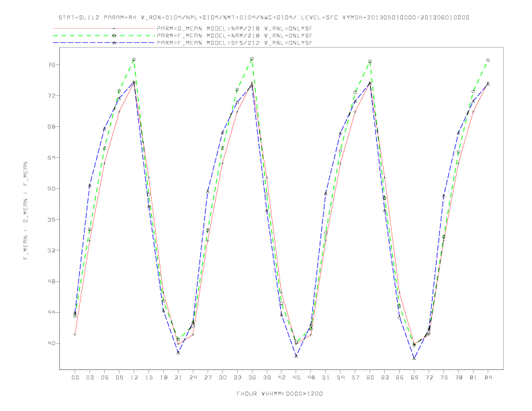
Task: Click the vertical axis label F_MEAN | O_MEAN | F_MEAN
Action: [x=26, y=211]
